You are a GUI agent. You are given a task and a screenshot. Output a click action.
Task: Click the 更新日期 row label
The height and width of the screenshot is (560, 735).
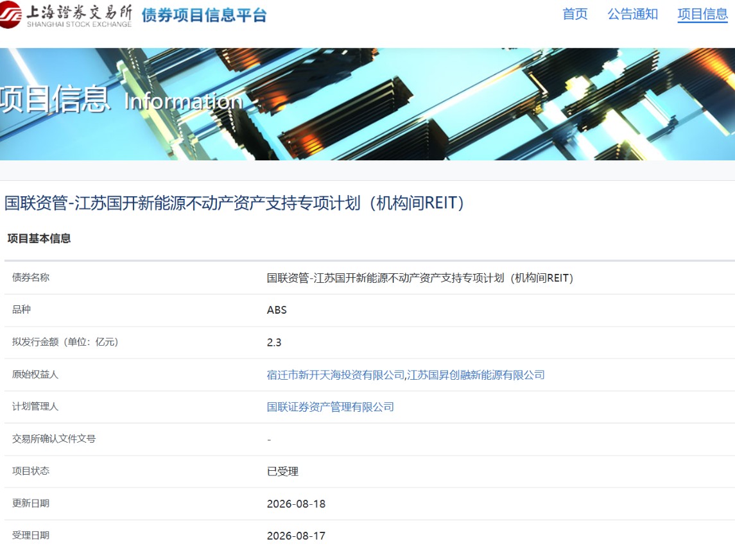[x=31, y=504]
